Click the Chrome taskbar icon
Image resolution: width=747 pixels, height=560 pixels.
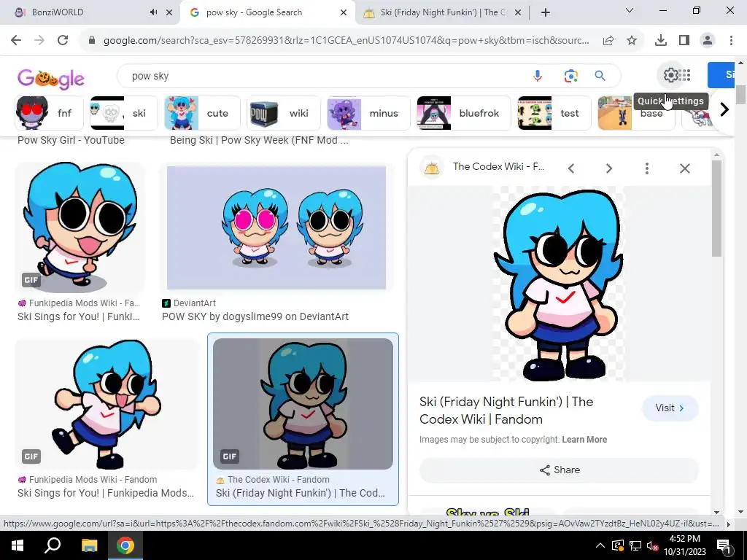click(x=125, y=545)
